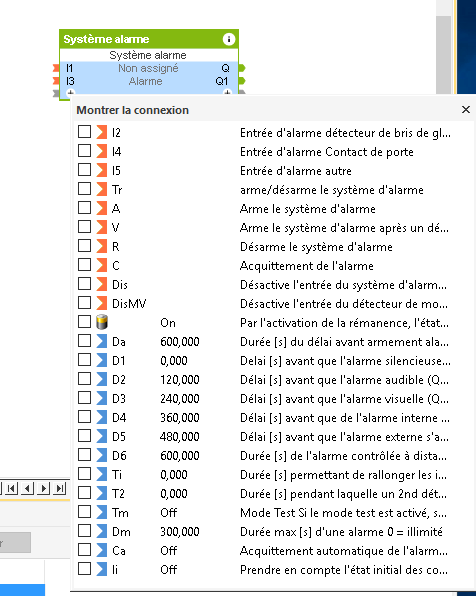476x596 pixels.
Task: Click the Système alarme block title bar
Action: [149, 39]
